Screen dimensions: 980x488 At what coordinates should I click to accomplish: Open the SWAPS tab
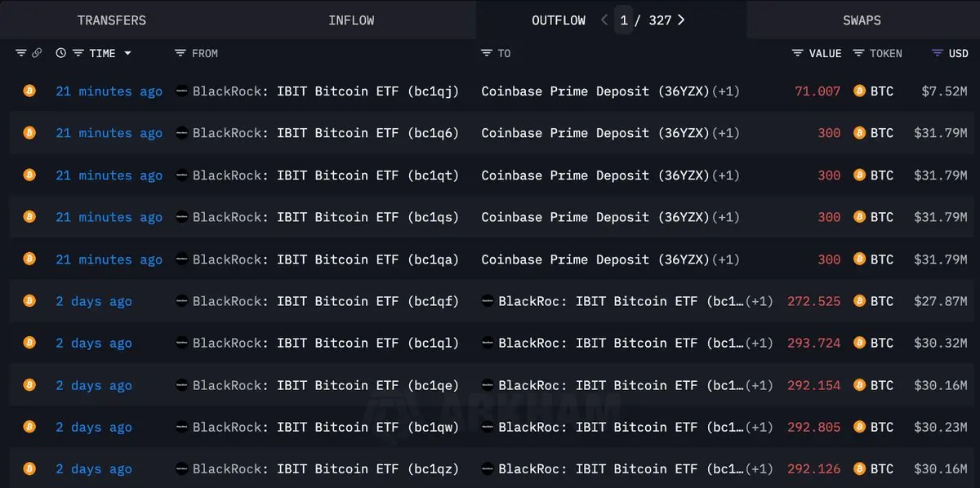tap(862, 20)
